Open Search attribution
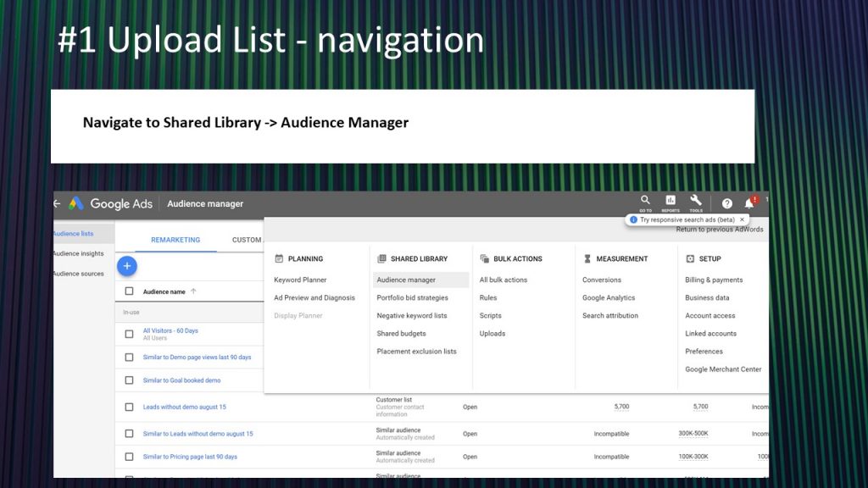 click(x=610, y=315)
